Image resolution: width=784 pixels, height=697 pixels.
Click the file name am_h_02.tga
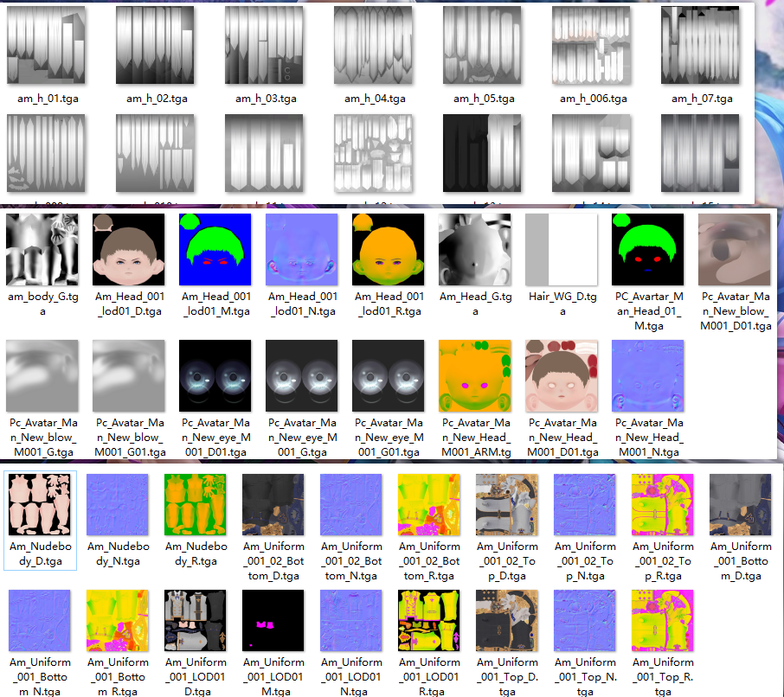157,99
